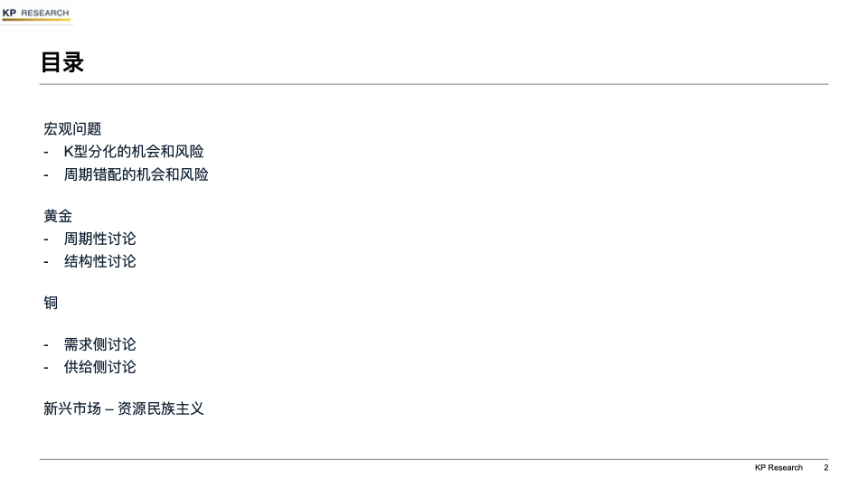The image size is (868, 488).
Task: Click the page number 2
Action: pos(826,467)
